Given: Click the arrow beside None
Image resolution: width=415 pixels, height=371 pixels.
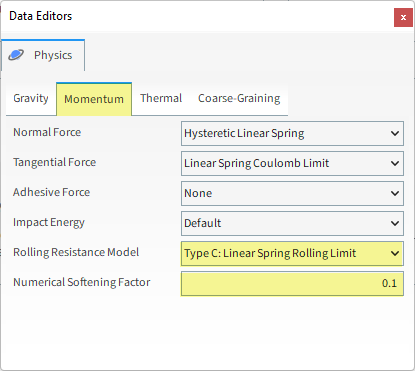Looking at the screenshot, I should click(395, 194).
